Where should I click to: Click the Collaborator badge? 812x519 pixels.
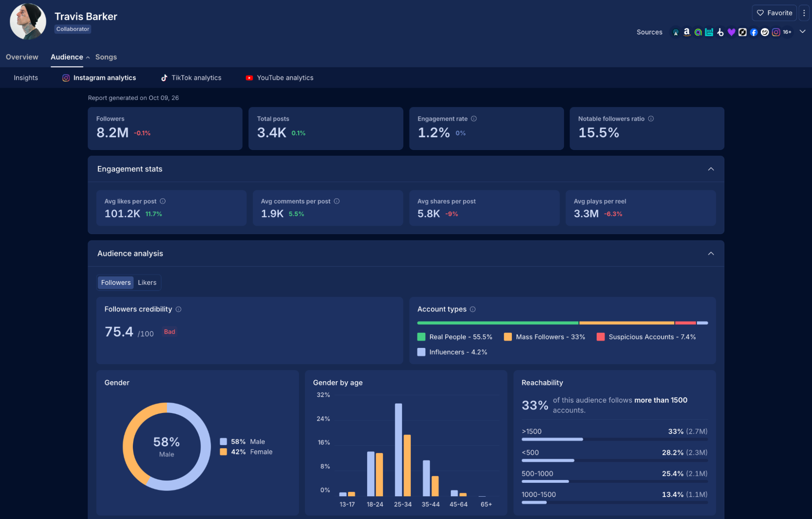[x=73, y=29]
